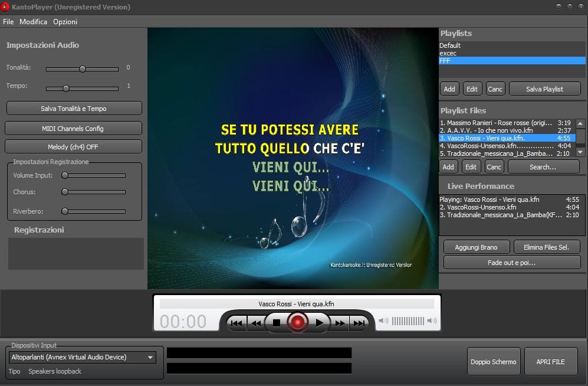Rewind the playing song

(x=257, y=323)
